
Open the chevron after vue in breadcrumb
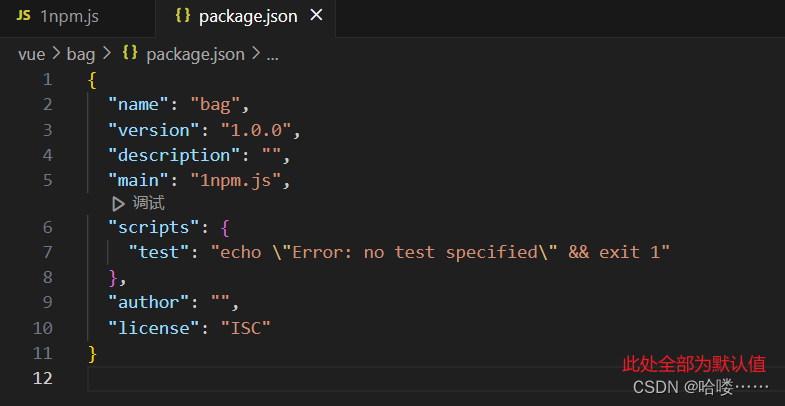coord(56,54)
